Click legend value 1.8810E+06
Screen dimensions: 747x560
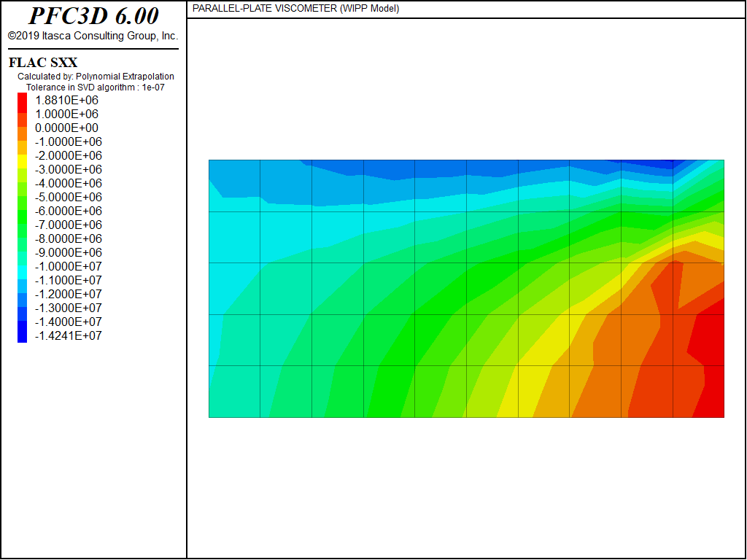[x=66, y=100]
